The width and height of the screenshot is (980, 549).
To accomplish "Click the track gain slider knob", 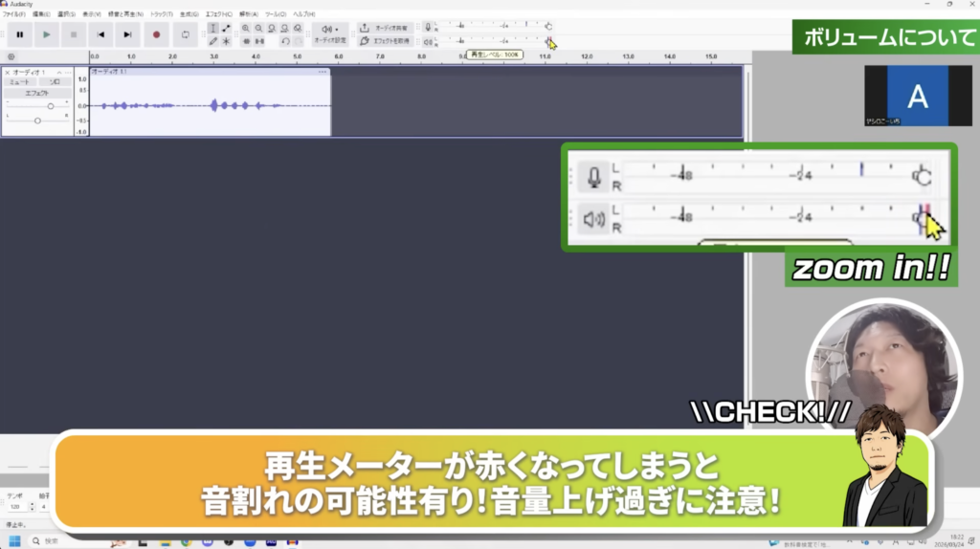I will click(51, 105).
